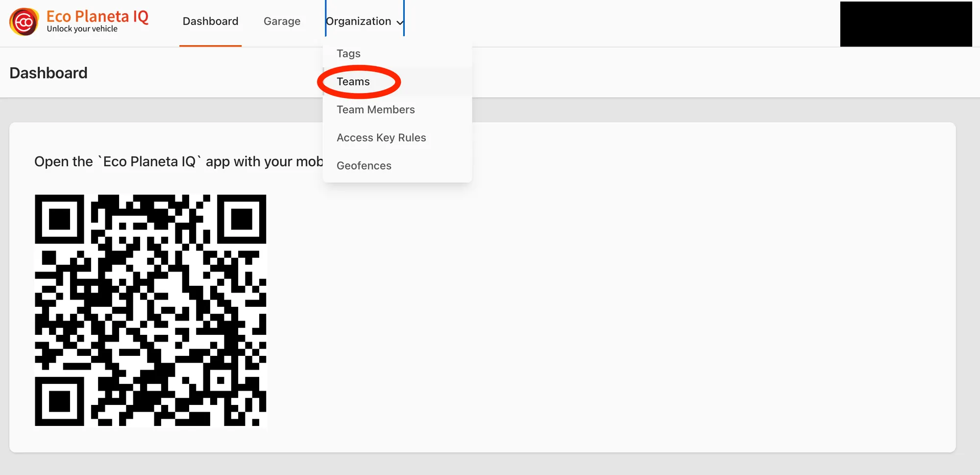Collapse the Organization dropdown menu
Image resolution: width=980 pixels, height=475 pixels.
click(365, 22)
